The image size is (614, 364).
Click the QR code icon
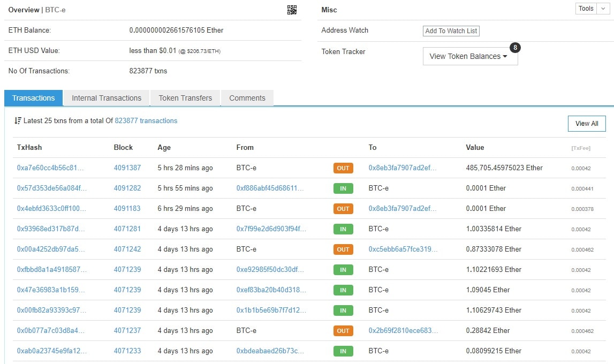[292, 10]
